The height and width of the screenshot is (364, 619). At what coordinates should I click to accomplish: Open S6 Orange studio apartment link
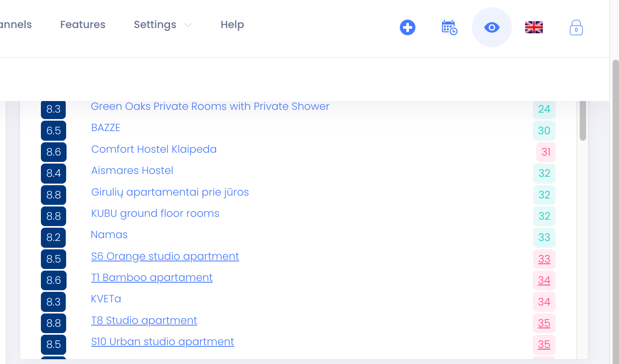point(165,256)
